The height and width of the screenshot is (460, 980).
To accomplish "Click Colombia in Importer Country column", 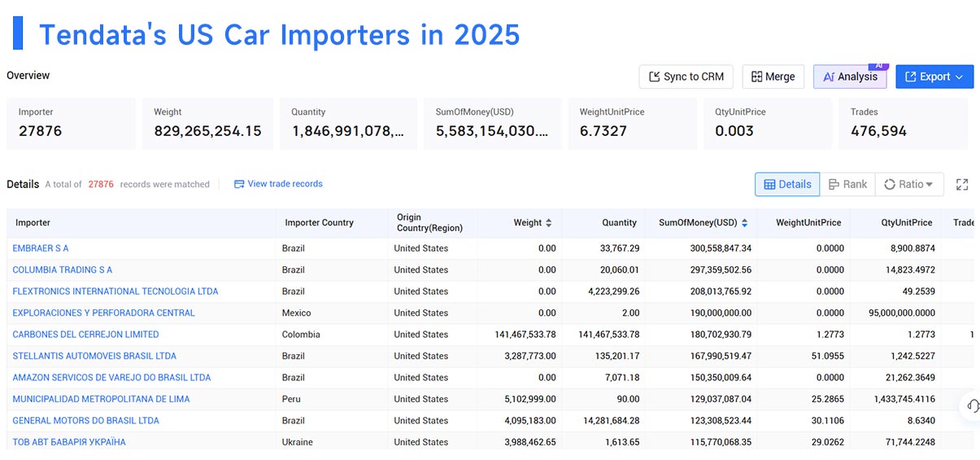I will click(301, 335).
